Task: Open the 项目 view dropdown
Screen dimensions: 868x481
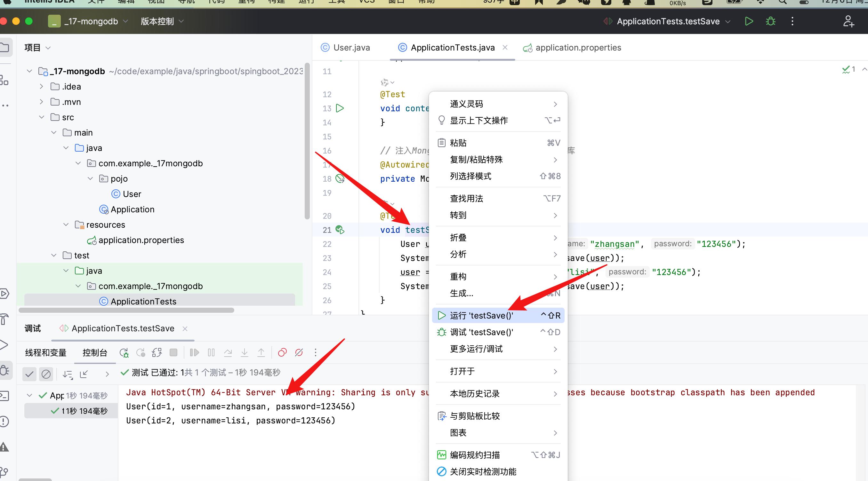Action: coord(37,47)
